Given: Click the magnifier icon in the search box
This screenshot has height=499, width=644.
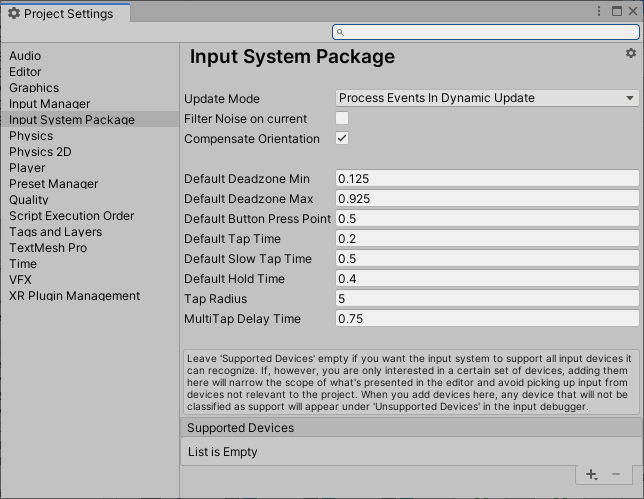Looking at the screenshot, I should click(340, 32).
